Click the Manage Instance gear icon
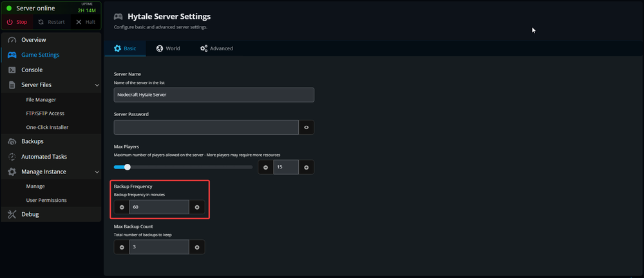Screen dimensions: 644x278 (12, 172)
